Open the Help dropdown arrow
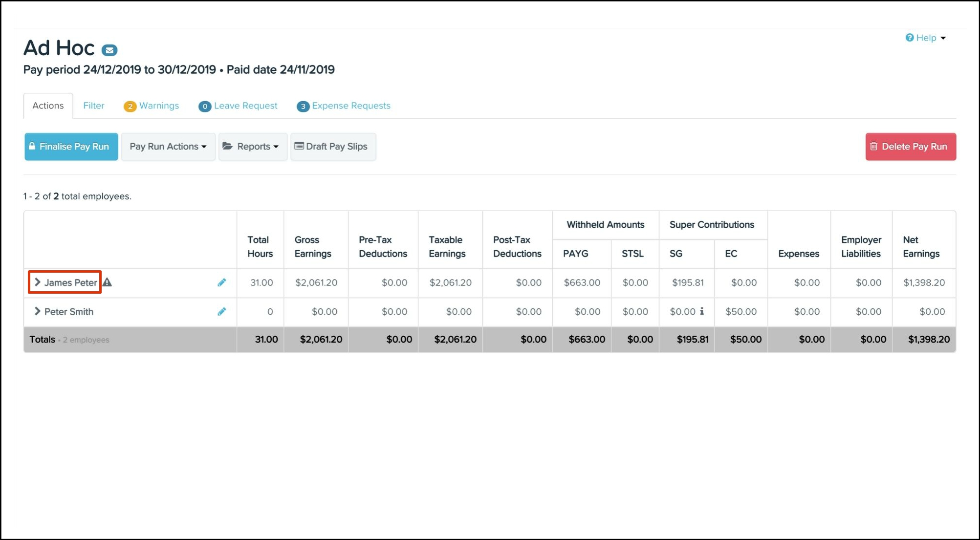Viewport: 980px width, 540px height. tap(943, 38)
